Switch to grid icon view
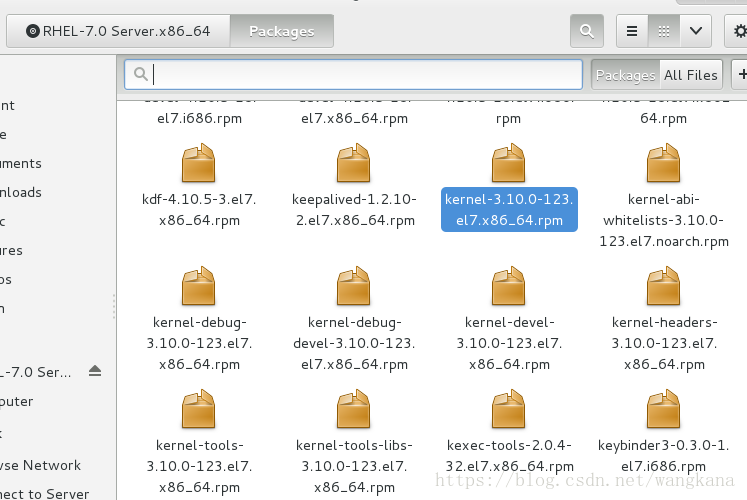 (664, 31)
